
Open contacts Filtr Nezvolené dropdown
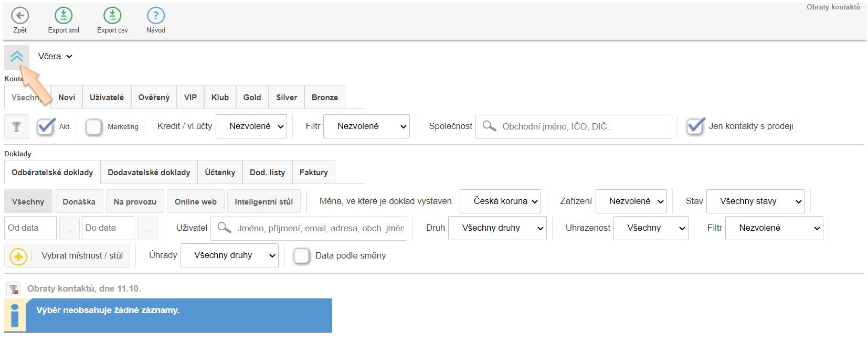pos(366,126)
